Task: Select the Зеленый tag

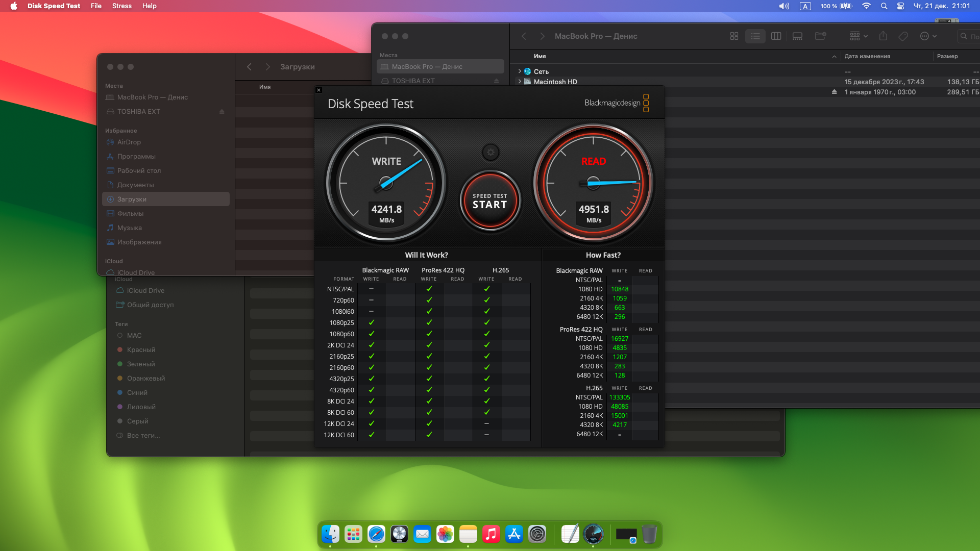Action: coord(176,364)
